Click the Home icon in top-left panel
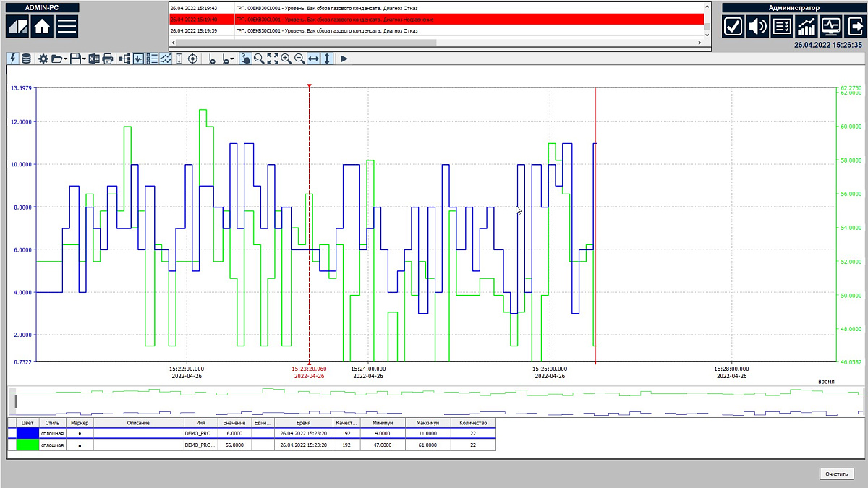 coord(42,27)
